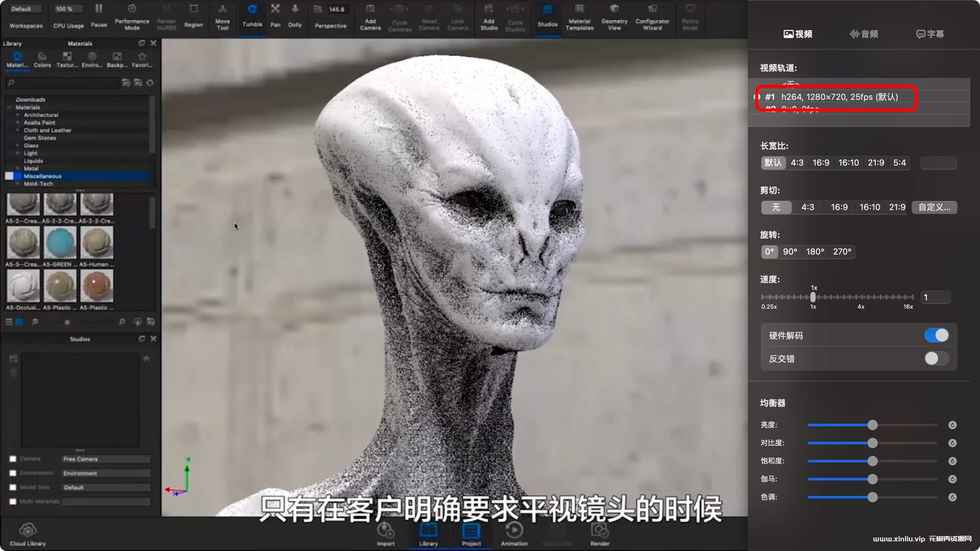Screen dimensions: 980x551
Task: Check the Camera checkbox in Studios
Action: tap(13, 459)
